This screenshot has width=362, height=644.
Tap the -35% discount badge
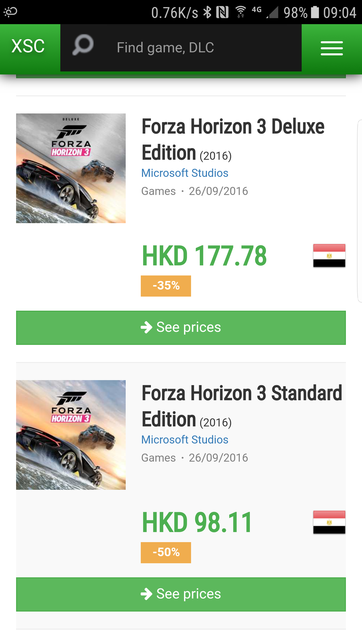(166, 286)
